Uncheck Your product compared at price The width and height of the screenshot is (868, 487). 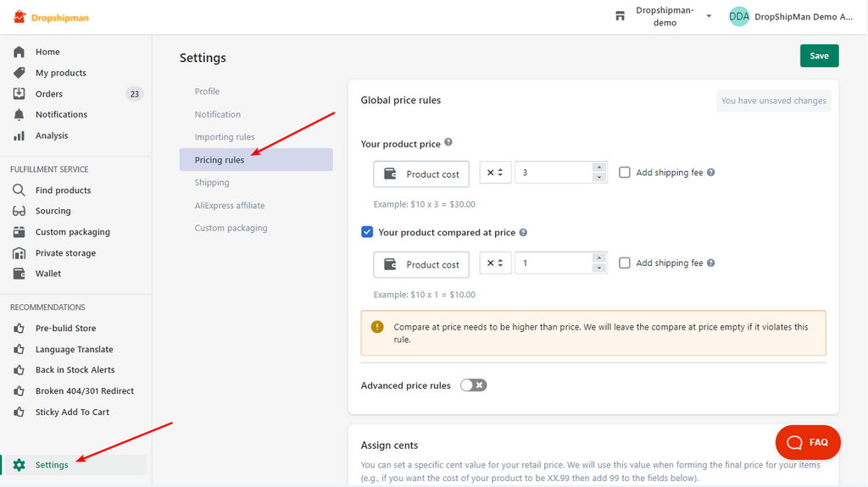pos(367,232)
